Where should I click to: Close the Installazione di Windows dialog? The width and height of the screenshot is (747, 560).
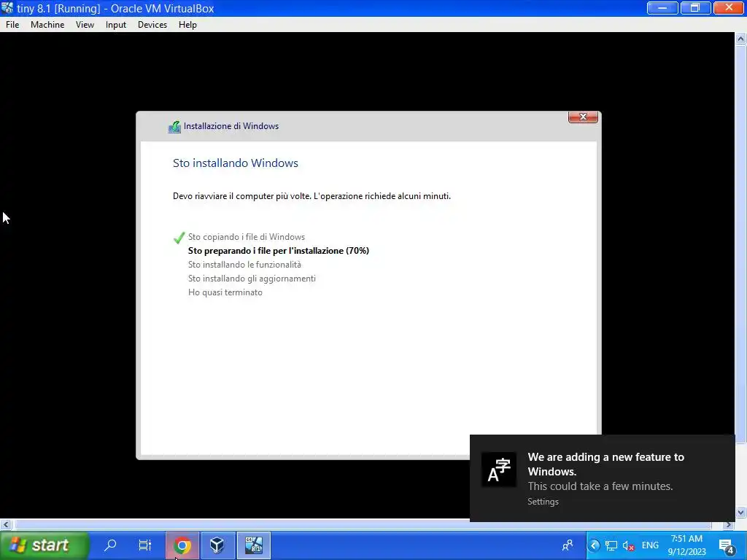click(583, 117)
